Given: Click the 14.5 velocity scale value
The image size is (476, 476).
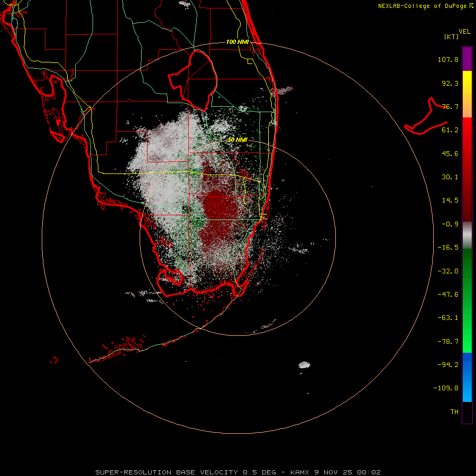Looking at the screenshot, I should 450,200.
